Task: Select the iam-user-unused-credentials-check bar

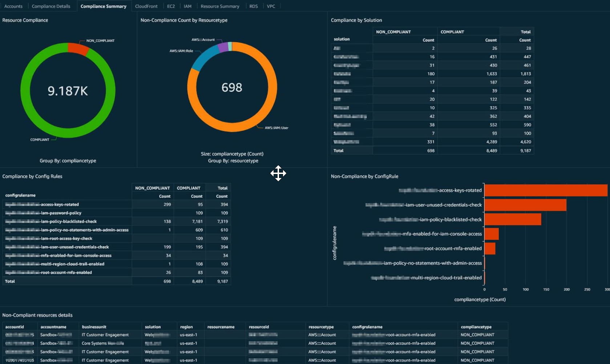Action: (x=525, y=205)
